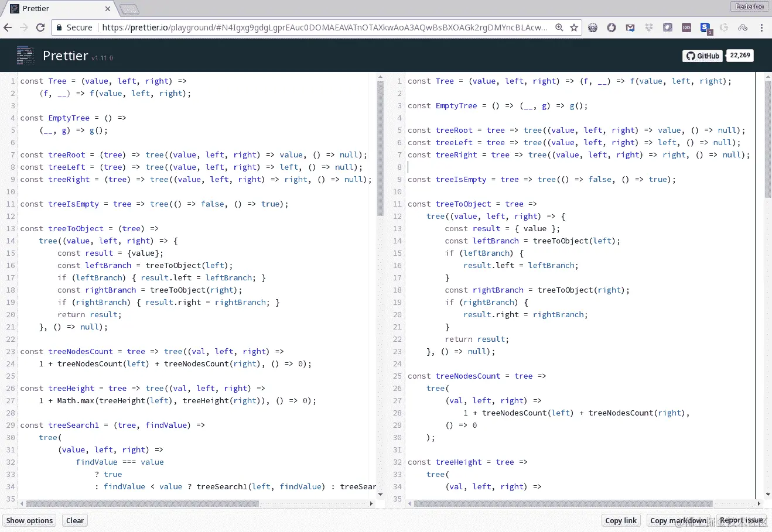
Task: Click the thumbs-up extension icon
Action: pyautogui.click(x=612, y=28)
